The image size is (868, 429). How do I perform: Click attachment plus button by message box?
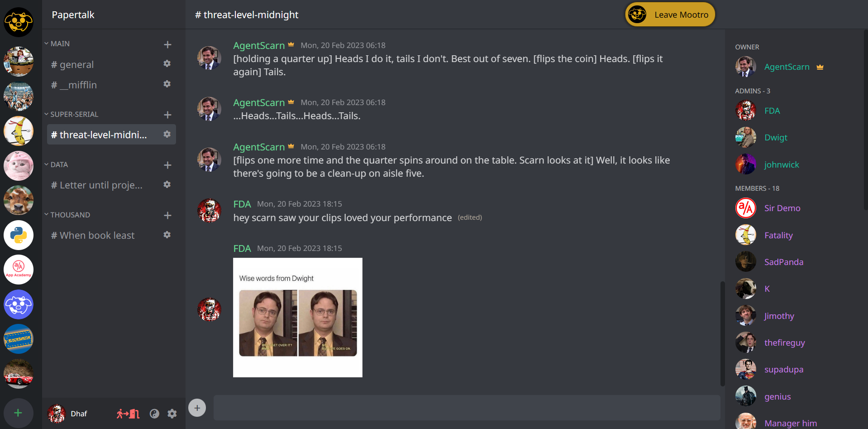point(197,408)
